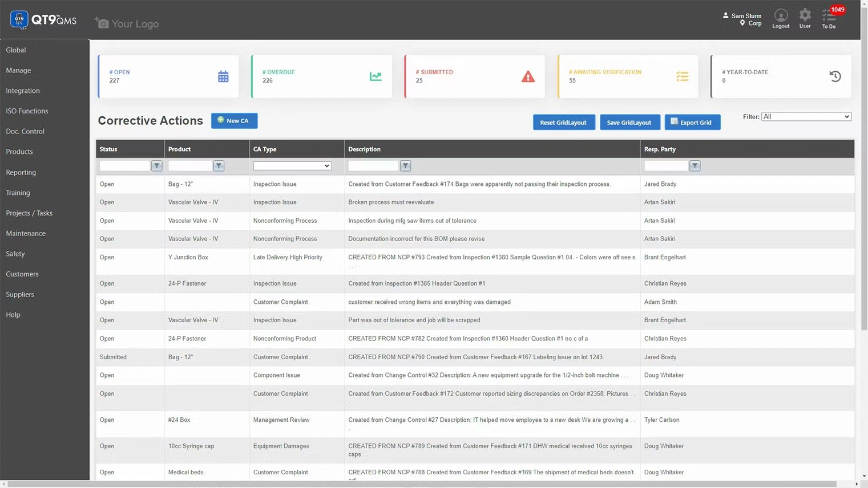
Task: Click the checklist icon on Awaiting Verification card
Action: (682, 76)
